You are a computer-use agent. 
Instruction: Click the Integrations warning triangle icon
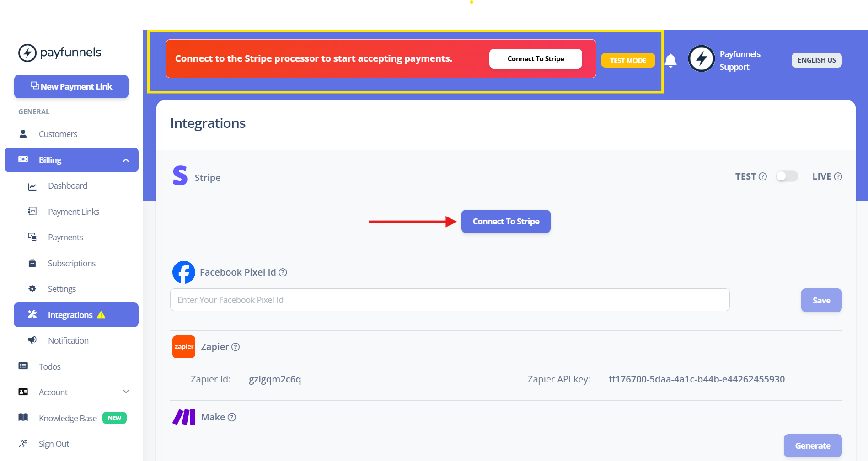point(101,315)
